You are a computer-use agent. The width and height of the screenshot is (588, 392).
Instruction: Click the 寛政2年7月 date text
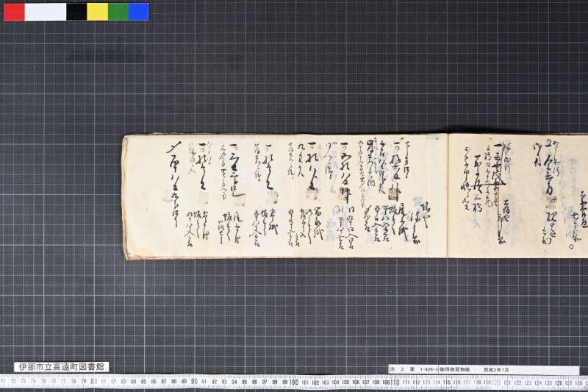tap(496, 369)
